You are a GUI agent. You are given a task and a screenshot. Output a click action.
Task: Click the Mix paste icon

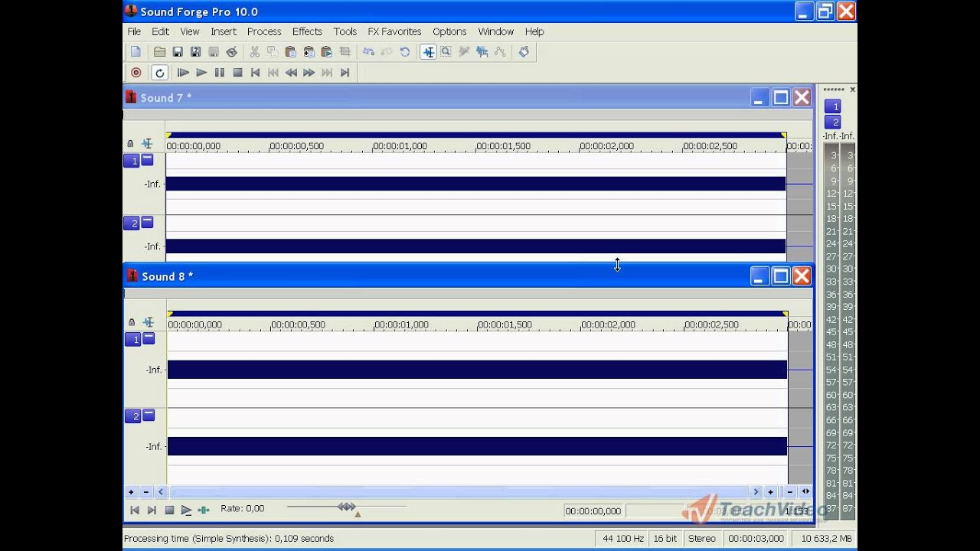309,52
